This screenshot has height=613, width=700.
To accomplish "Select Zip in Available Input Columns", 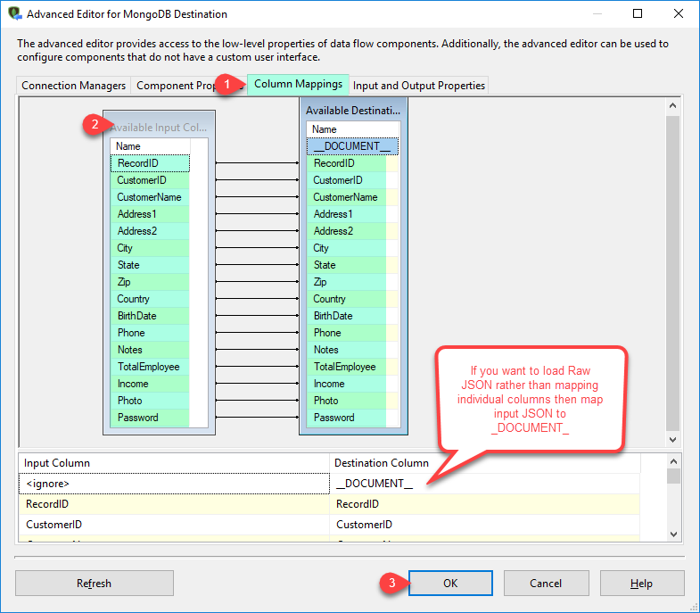I will [x=150, y=282].
